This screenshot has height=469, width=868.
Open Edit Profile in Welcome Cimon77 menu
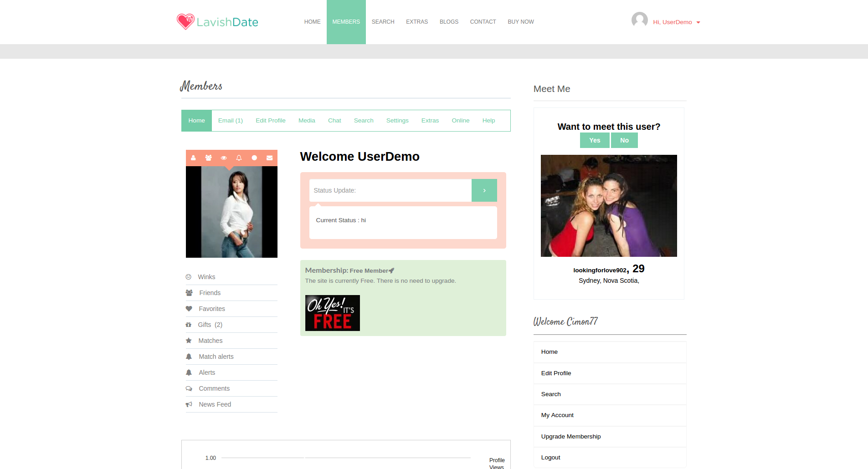tap(610, 373)
